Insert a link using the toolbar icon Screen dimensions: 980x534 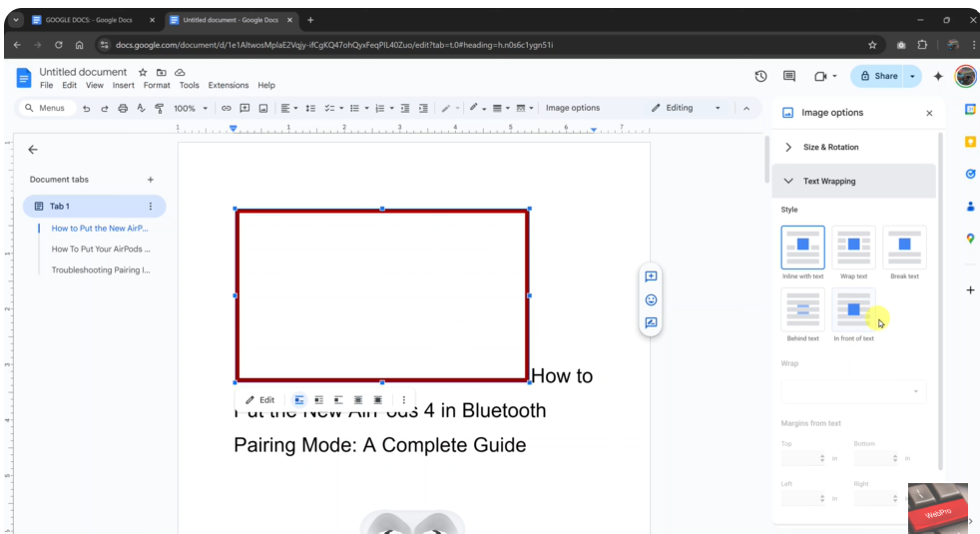point(227,108)
